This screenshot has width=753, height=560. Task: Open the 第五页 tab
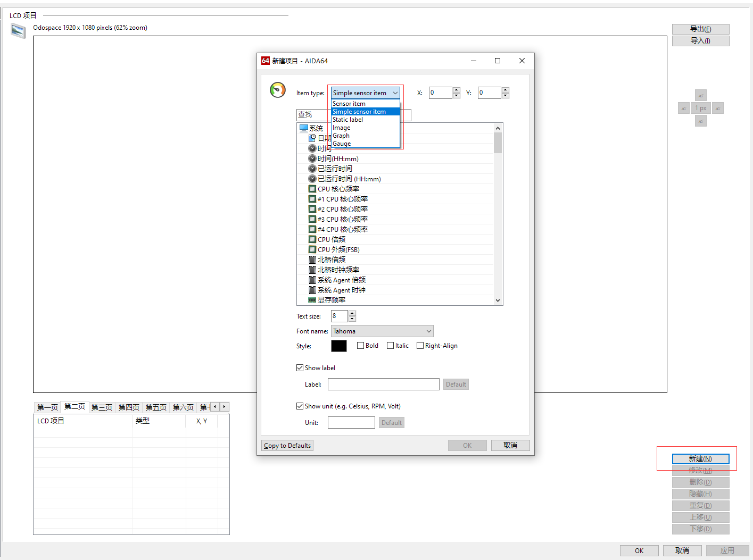pos(156,407)
